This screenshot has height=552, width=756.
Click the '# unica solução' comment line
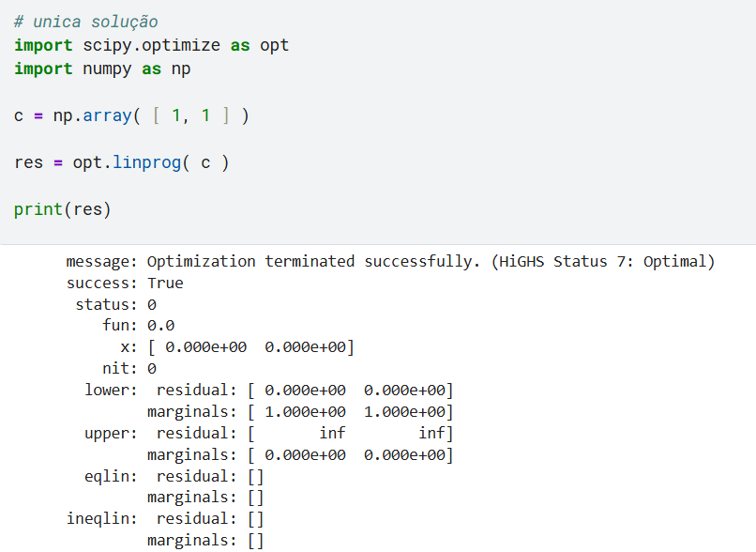[85, 22]
